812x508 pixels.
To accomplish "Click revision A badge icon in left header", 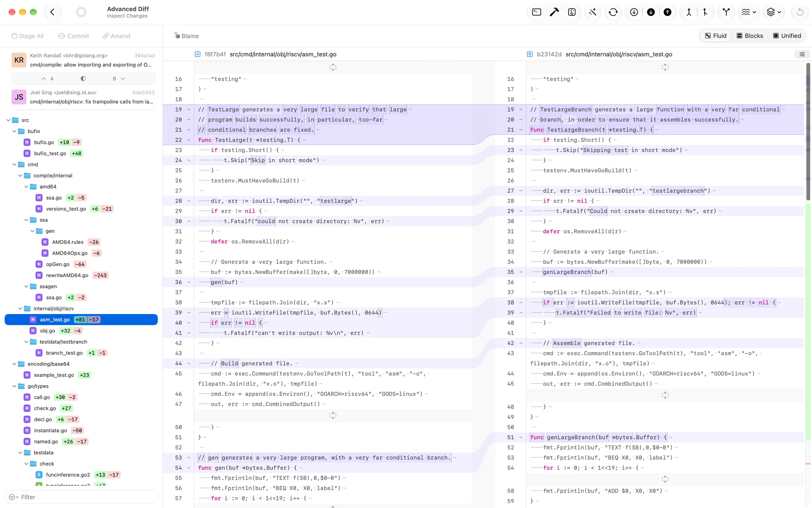I will (198, 54).
